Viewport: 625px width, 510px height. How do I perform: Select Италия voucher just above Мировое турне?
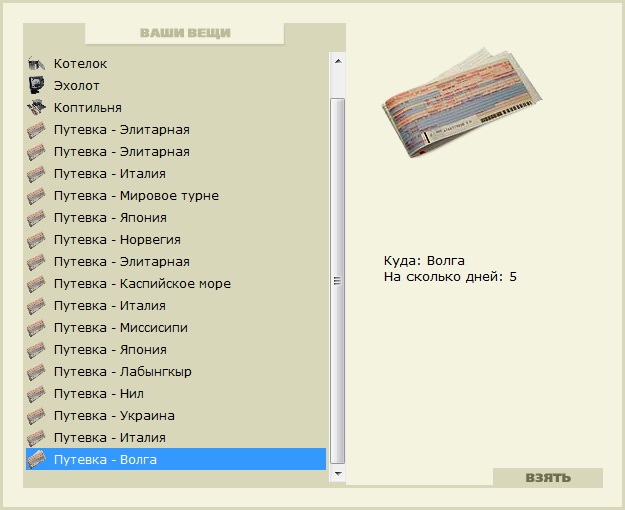point(110,173)
